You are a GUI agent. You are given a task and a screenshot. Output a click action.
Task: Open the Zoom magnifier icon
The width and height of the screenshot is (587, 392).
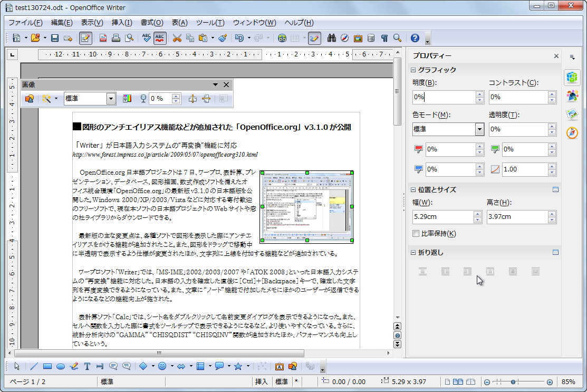point(397,38)
